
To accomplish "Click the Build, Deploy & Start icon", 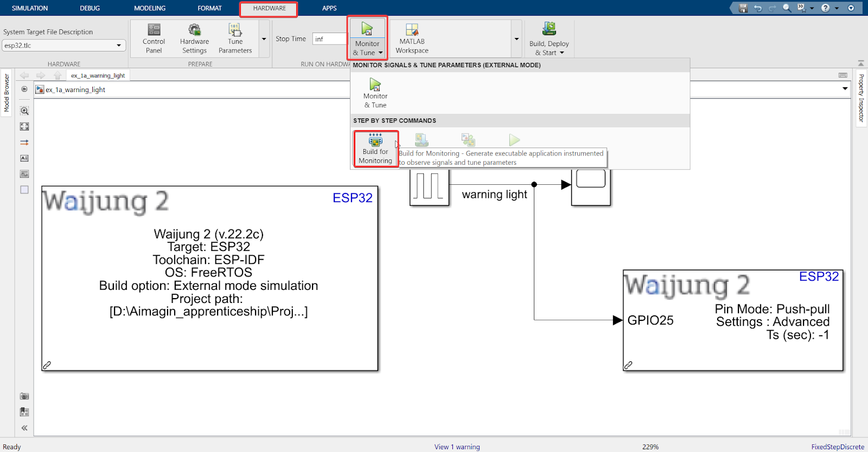I will [549, 29].
